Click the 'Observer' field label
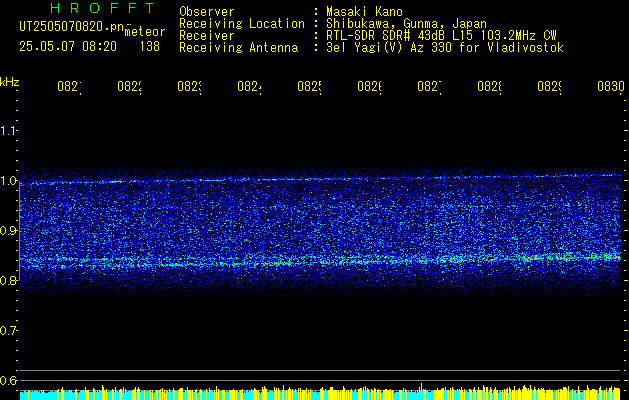Screen dimensions: 629x400 pos(207,12)
